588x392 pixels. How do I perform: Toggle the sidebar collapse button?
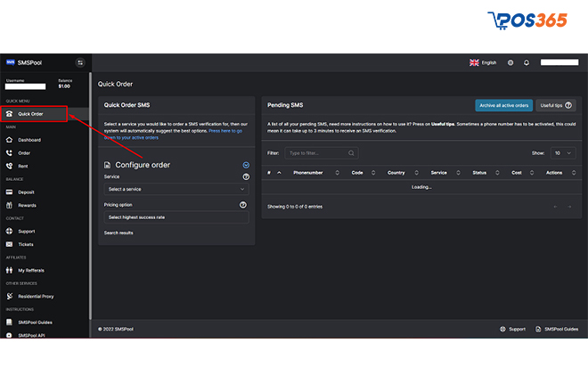pos(79,62)
